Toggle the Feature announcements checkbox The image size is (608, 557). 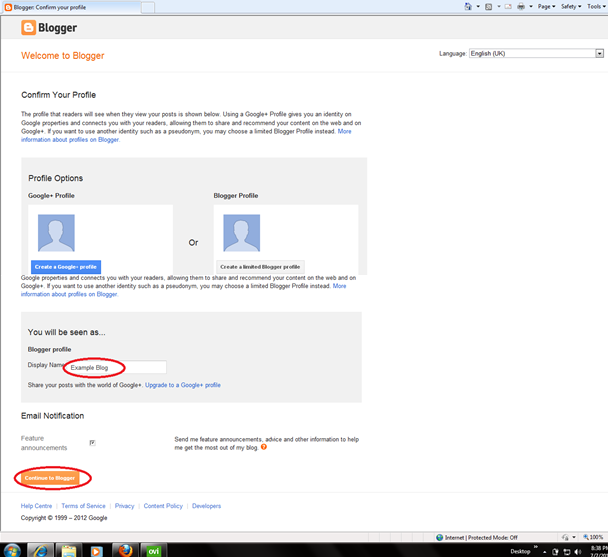click(x=92, y=443)
